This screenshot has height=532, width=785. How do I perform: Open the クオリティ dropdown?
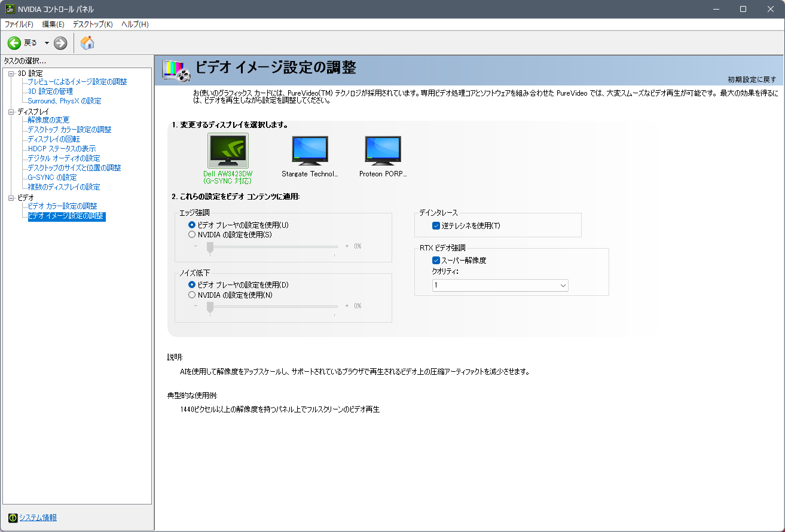[x=500, y=286]
